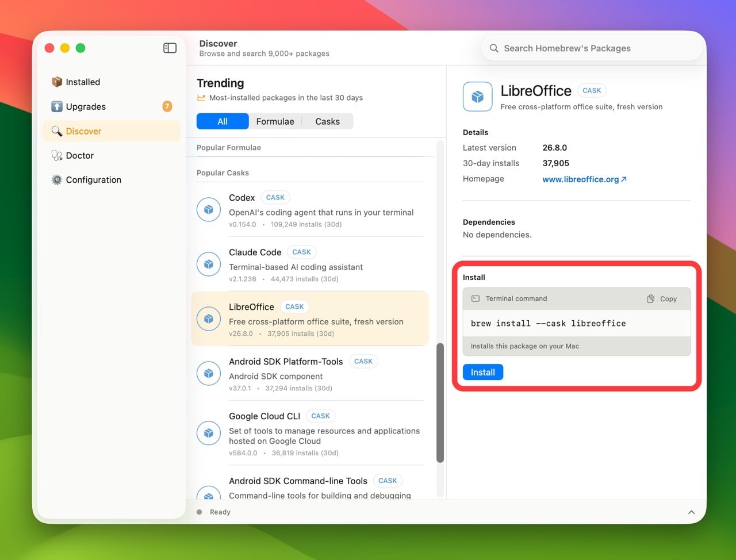The width and height of the screenshot is (736, 560).
Task: Click the "No dependencies." text
Action: [497, 235]
